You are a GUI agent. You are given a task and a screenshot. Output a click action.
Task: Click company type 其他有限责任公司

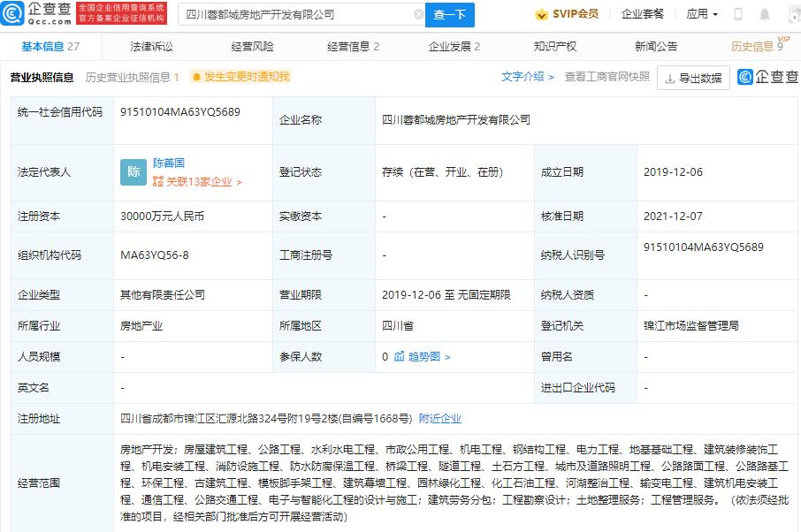point(163,294)
